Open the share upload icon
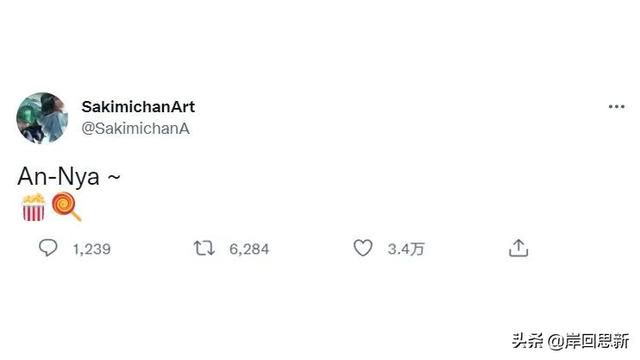640x360 pixels. coord(518,248)
